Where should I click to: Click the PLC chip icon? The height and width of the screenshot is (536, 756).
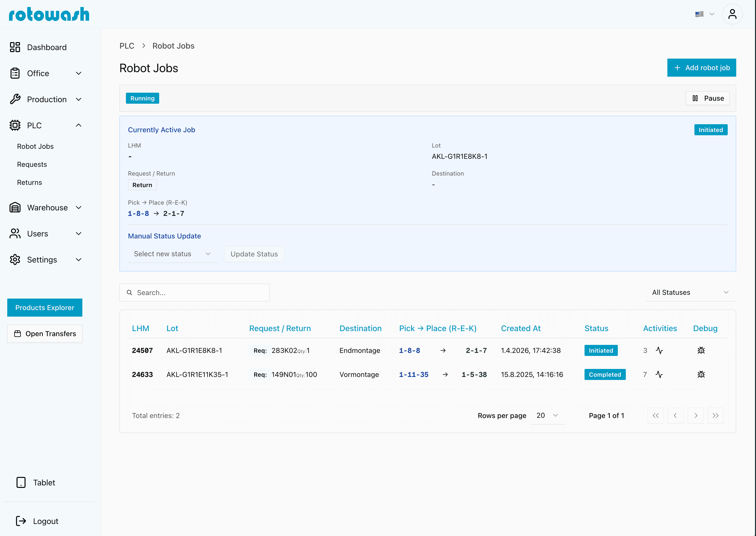(15, 125)
